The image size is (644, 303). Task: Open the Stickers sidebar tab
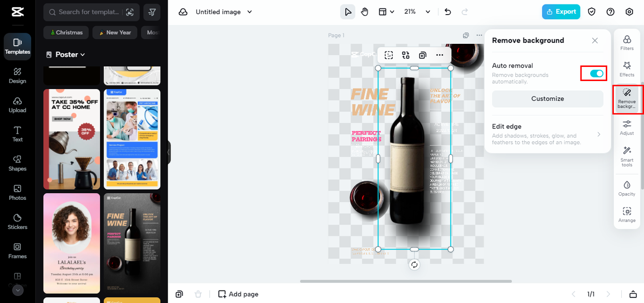17,221
